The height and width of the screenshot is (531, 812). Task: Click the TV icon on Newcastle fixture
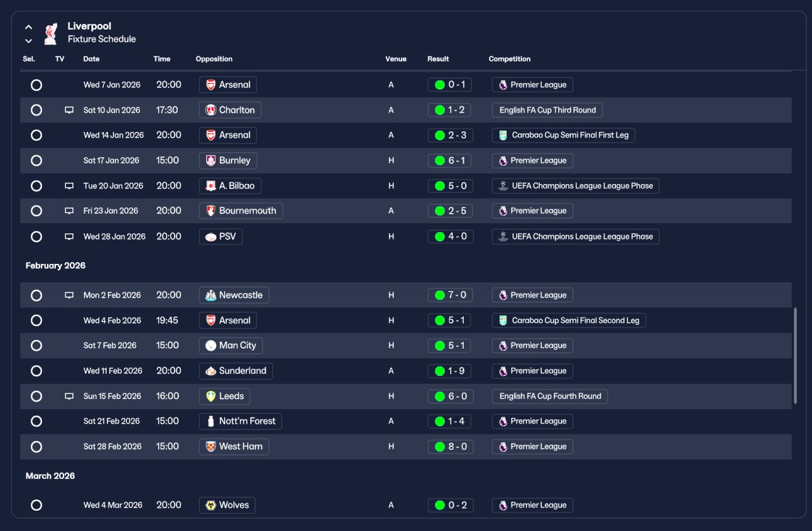point(69,295)
